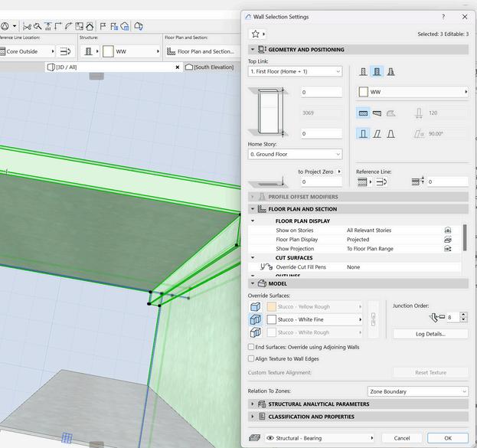The width and height of the screenshot is (477, 448).
Task: Toggle the outside face surface override icon
Action: pyautogui.click(x=255, y=306)
